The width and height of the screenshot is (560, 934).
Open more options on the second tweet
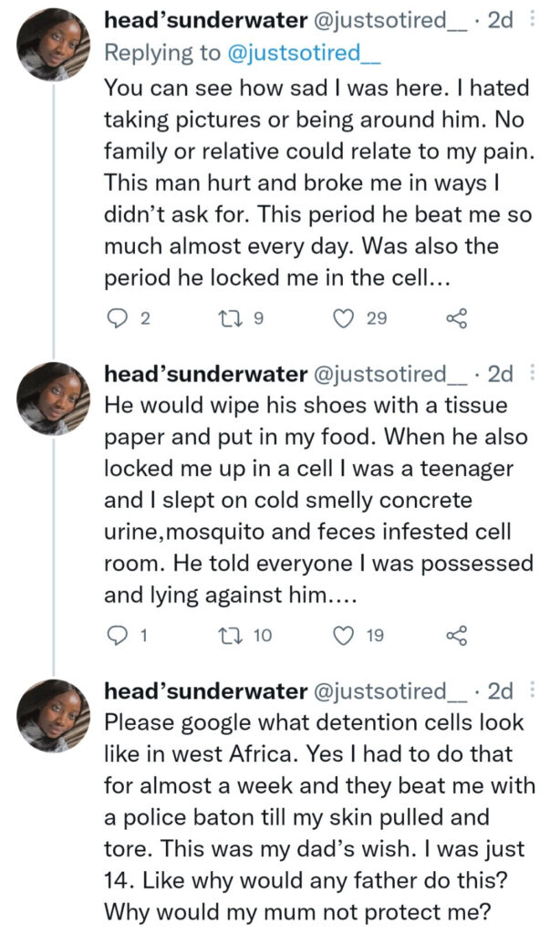(x=534, y=372)
